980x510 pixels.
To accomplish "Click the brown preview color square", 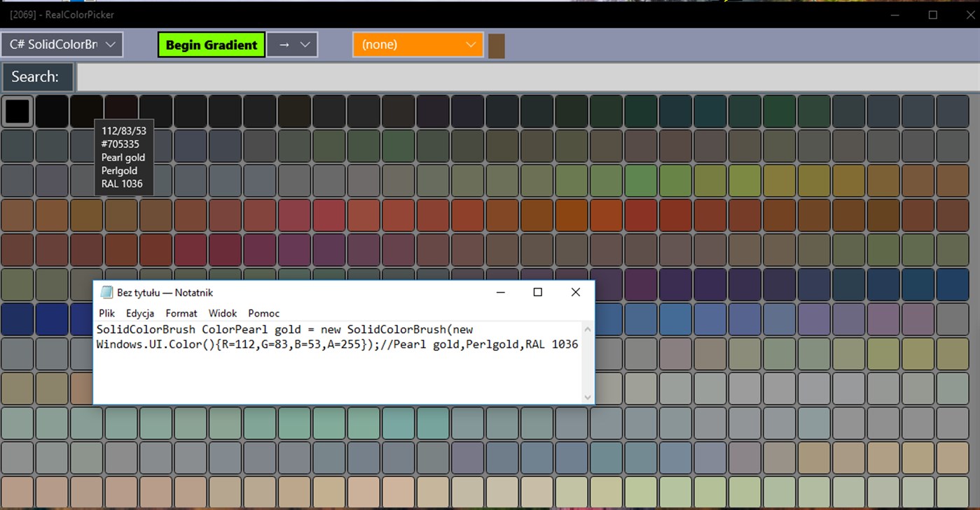I will [x=497, y=46].
